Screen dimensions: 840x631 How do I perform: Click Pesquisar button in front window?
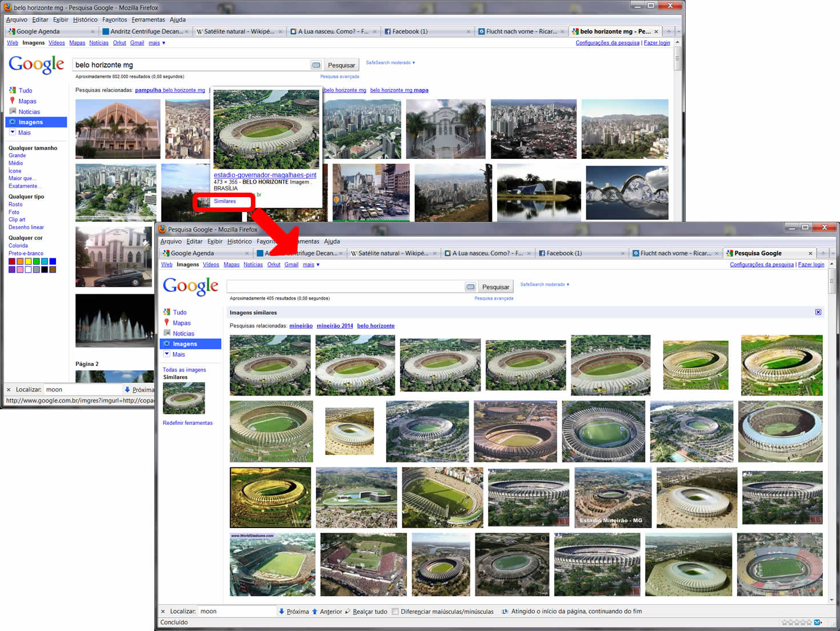click(495, 287)
